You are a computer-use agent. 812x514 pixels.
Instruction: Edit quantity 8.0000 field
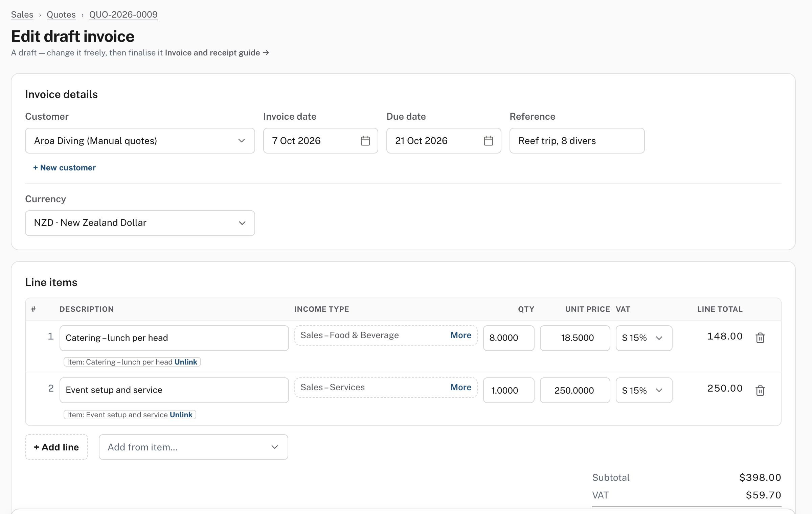pyautogui.click(x=509, y=338)
